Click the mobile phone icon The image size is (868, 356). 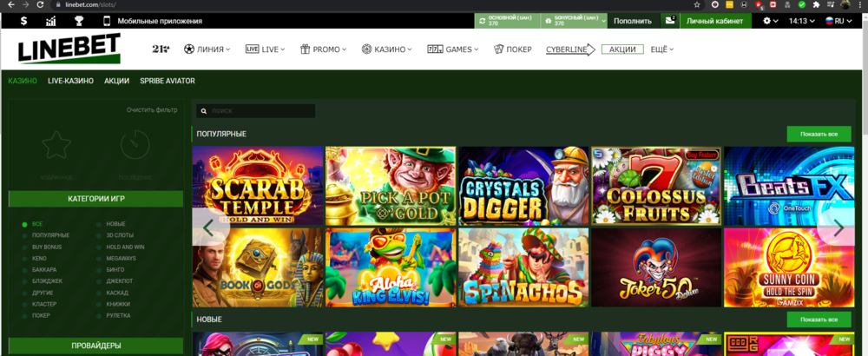[107, 21]
